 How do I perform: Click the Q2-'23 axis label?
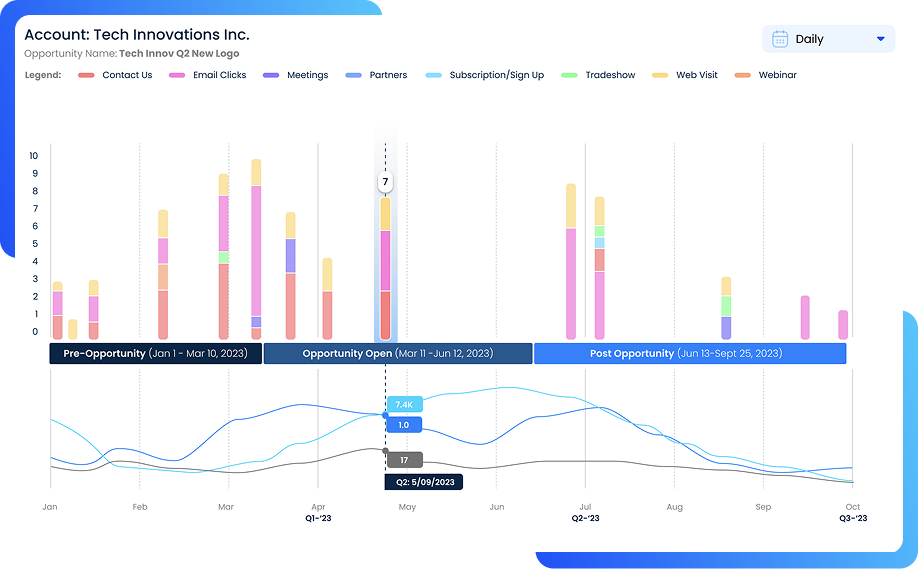585,518
